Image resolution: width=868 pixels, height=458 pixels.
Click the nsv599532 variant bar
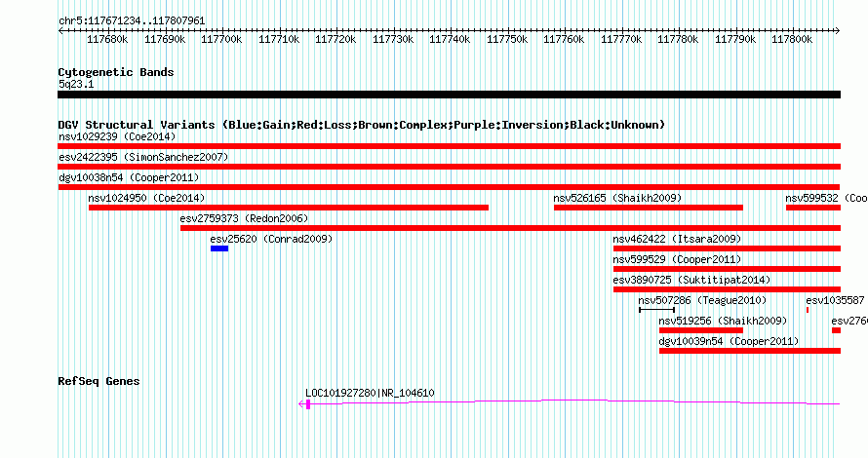(x=813, y=208)
